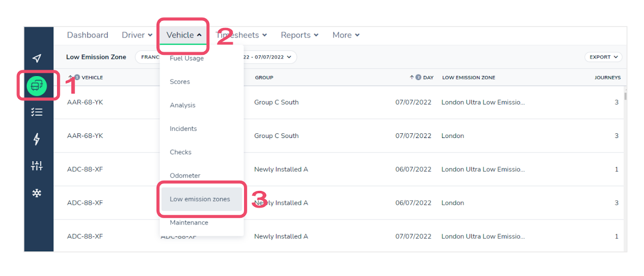The image size is (644, 276).
Task: Click the Low Emission Zone page title
Action: pyautogui.click(x=96, y=57)
